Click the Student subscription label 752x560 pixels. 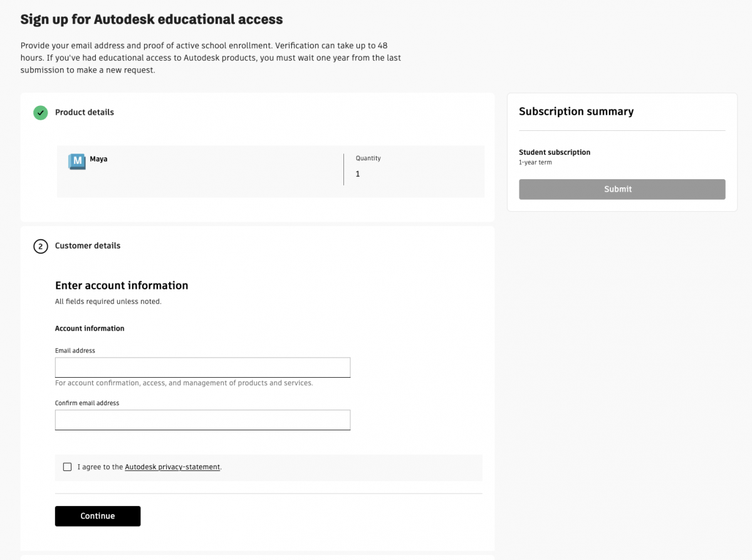click(555, 152)
